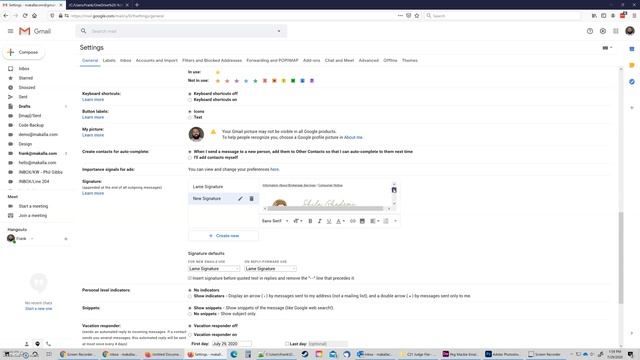Reload the page in Firefox
Screen dimensions: 640x360
(x=25, y=16)
